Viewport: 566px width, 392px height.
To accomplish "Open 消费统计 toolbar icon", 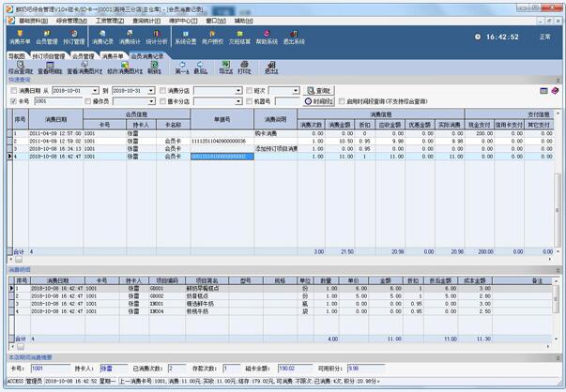I will coord(130,38).
